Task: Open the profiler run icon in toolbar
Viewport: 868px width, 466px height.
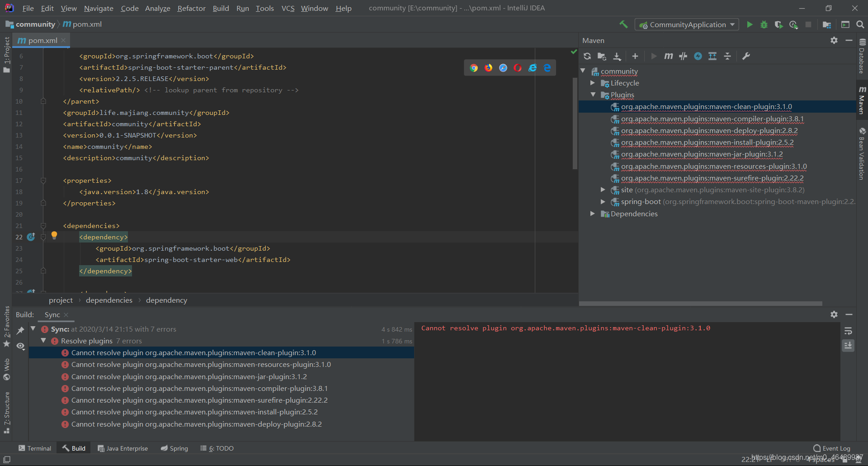Action: point(793,24)
